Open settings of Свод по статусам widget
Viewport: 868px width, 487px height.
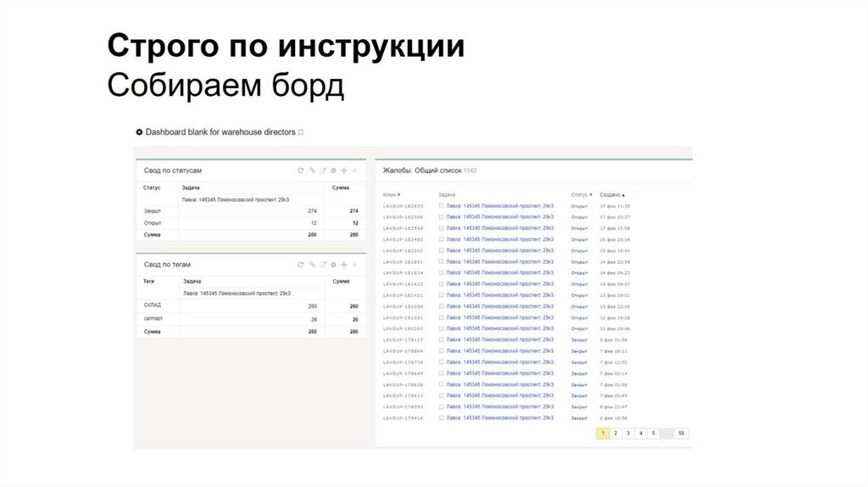[x=334, y=171]
